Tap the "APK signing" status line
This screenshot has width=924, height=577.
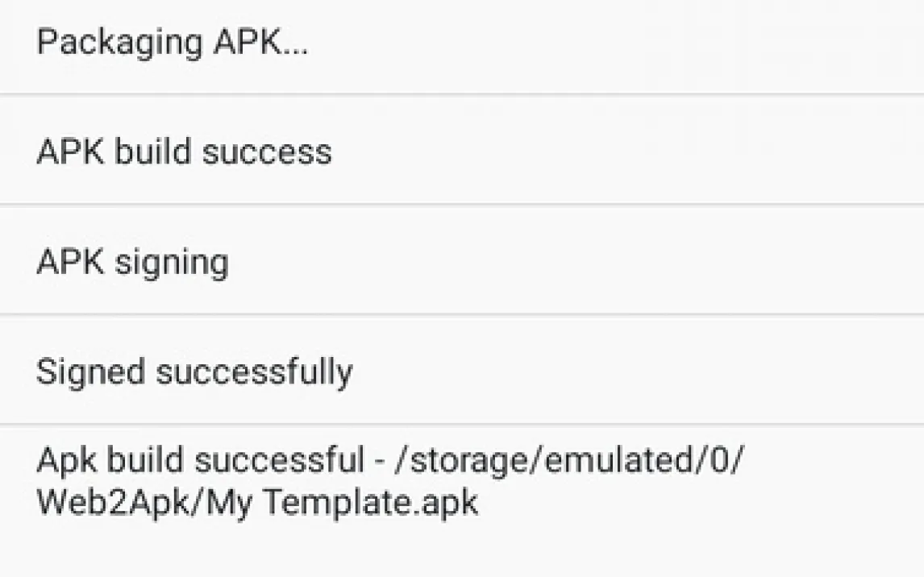click(133, 263)
